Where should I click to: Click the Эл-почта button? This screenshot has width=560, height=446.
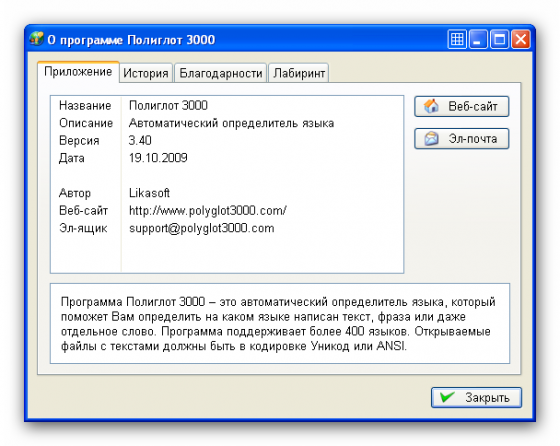(461, 139)
